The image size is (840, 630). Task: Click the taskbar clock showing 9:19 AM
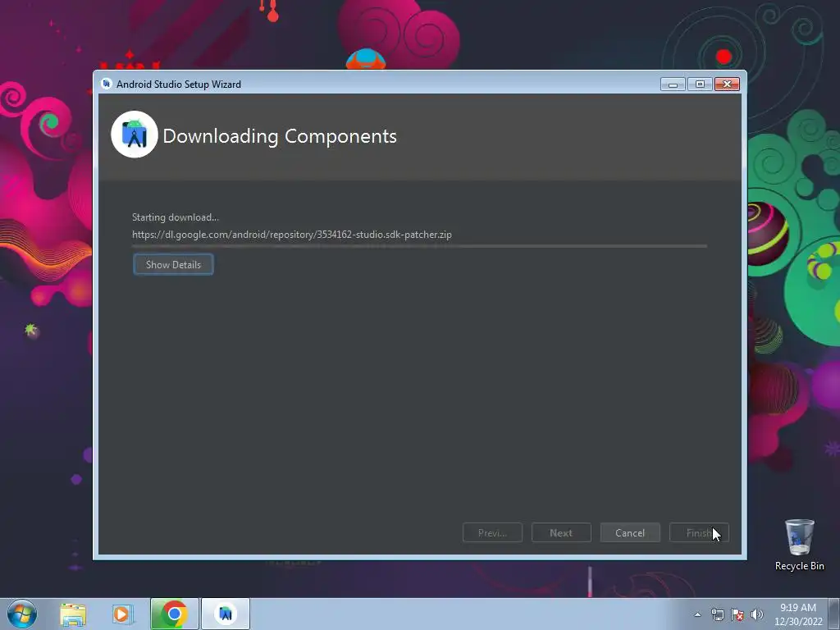[x=798, y=614]
